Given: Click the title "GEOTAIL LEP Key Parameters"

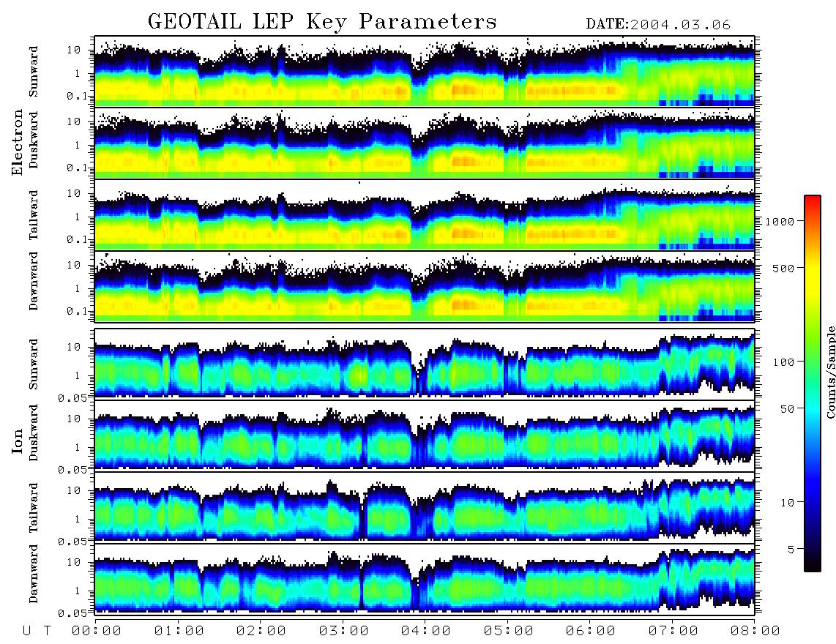Looking at the screenshot, I should click(x=322, y=22).
